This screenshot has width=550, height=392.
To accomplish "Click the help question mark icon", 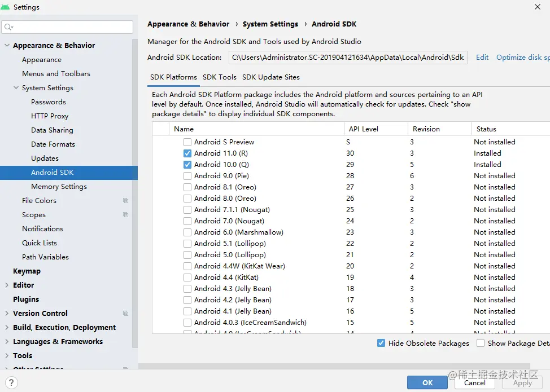I will tap(11, 382).
